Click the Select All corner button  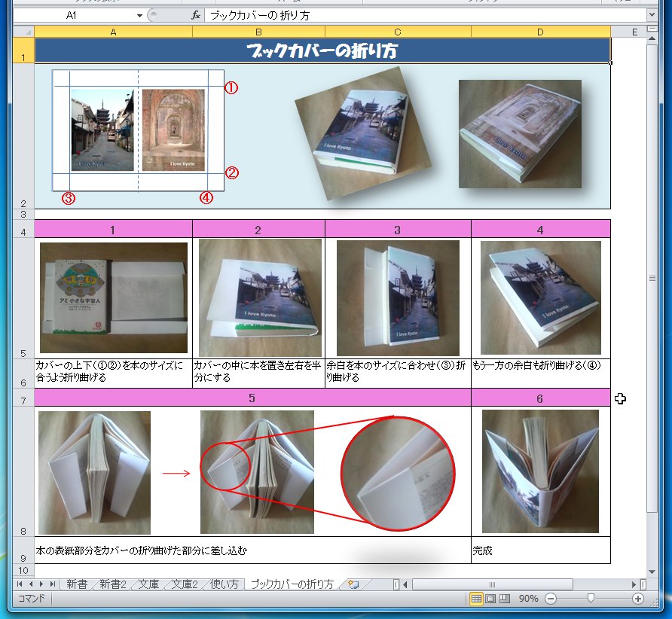coord(24,32)
